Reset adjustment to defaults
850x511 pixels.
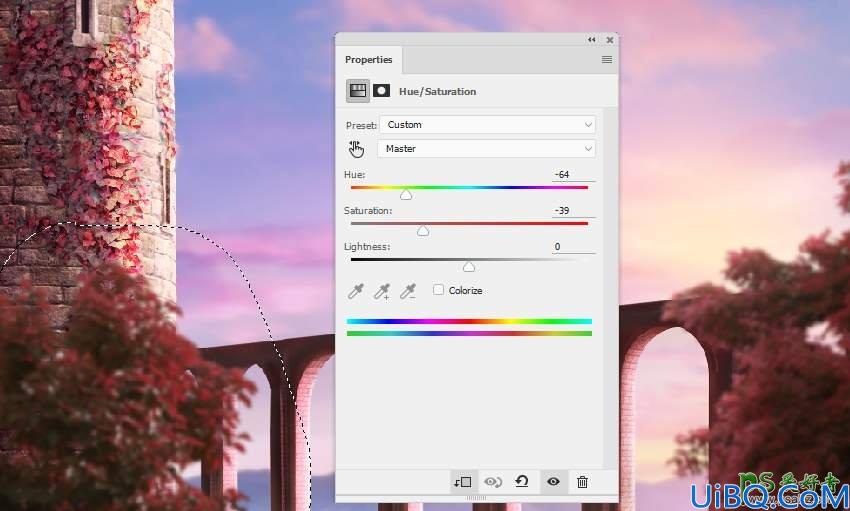[522, 481]
